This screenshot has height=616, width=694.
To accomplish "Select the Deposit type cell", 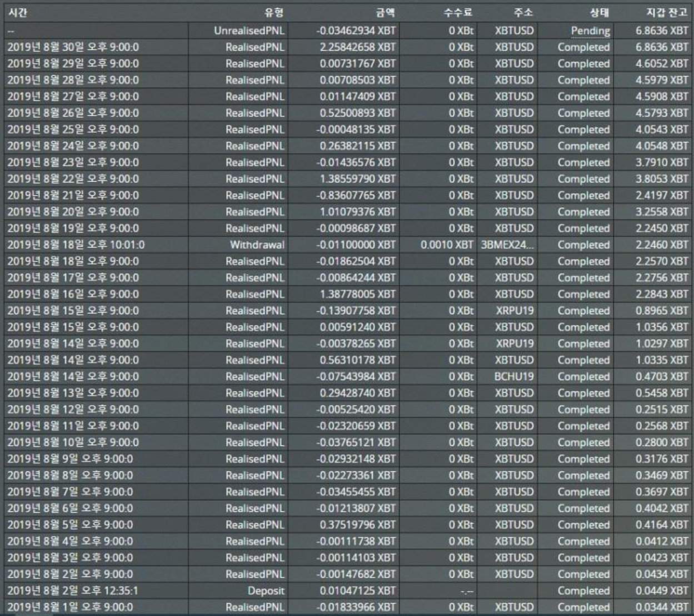I will (266, 591).
